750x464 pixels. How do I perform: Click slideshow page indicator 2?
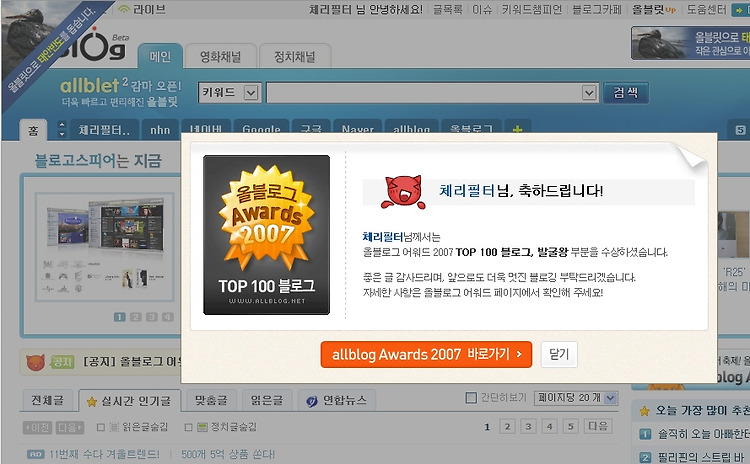(136, 317)
